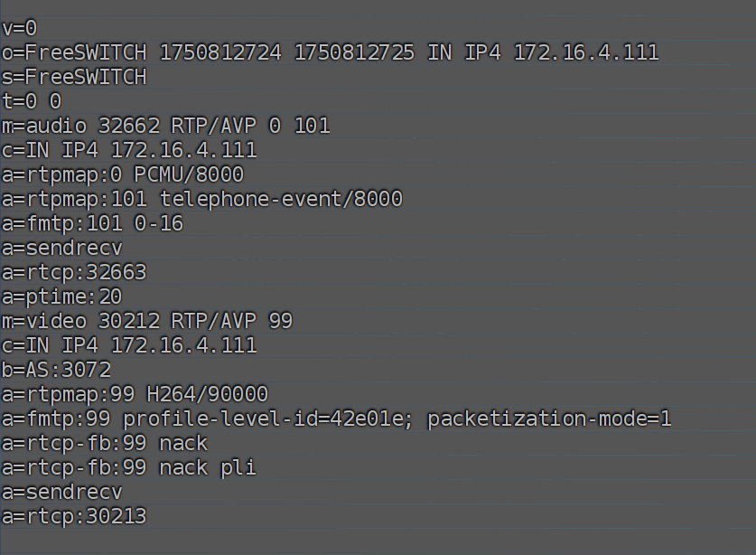Viewport: 756px width, 555px height.
Task: Select the m=video 30212 media line
Action: point(147,321)
